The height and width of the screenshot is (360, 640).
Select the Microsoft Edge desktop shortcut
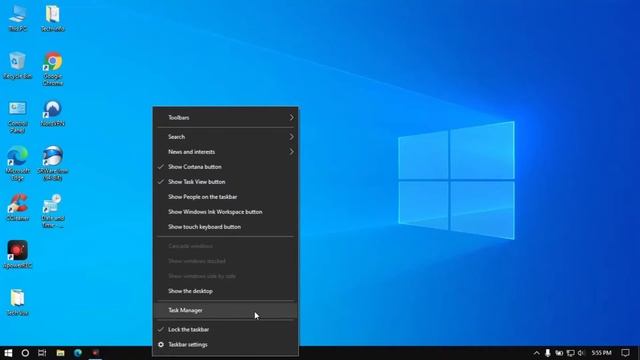click(18, 163)
